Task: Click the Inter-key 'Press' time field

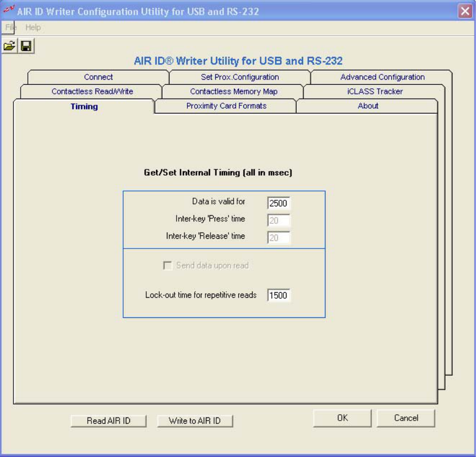Action: pos(278,220)
